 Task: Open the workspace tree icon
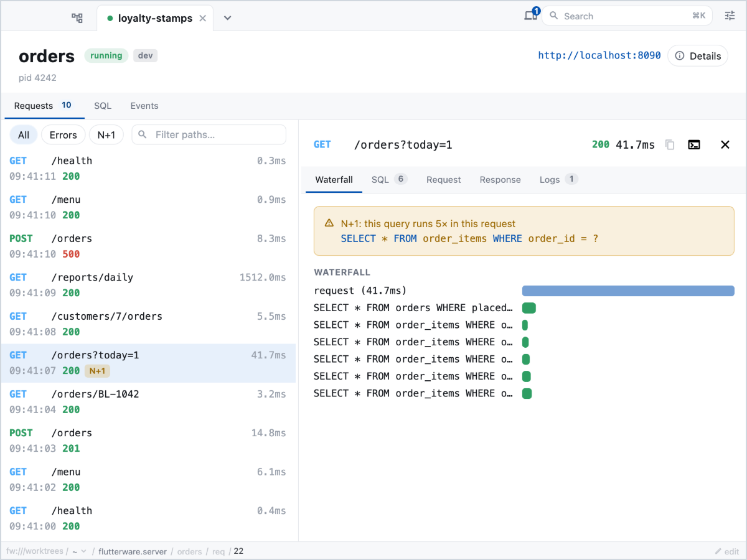(x=77, y=18)
